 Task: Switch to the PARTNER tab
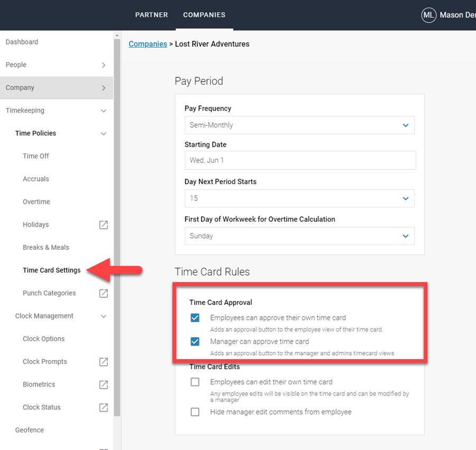coord(151,15)
